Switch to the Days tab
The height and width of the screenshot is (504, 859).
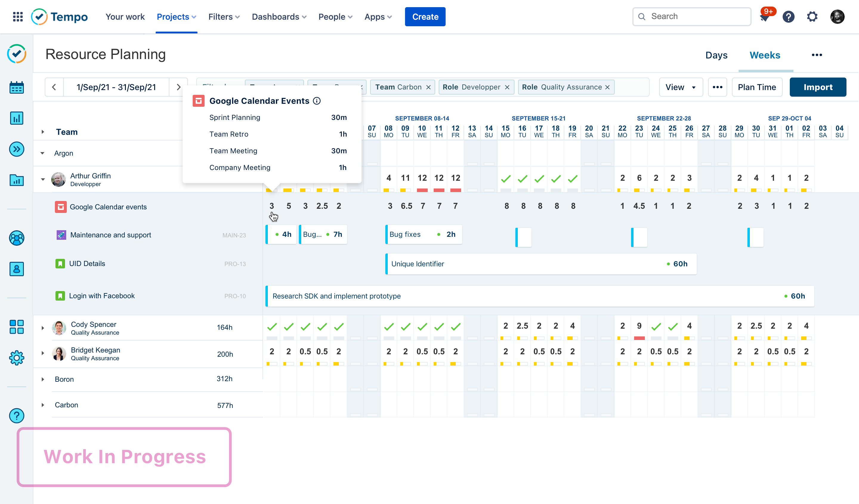point(716,55)
